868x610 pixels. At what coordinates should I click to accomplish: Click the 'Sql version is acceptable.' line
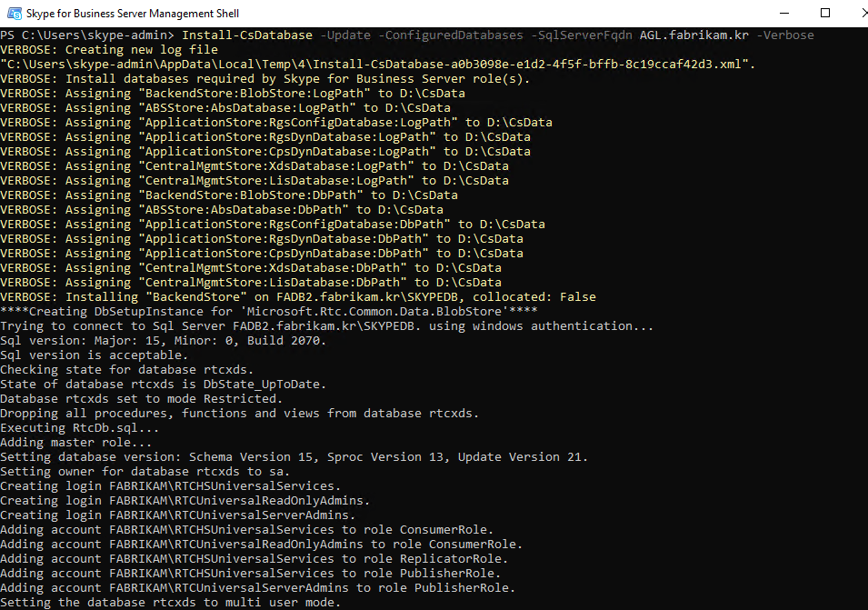(95, 355)
